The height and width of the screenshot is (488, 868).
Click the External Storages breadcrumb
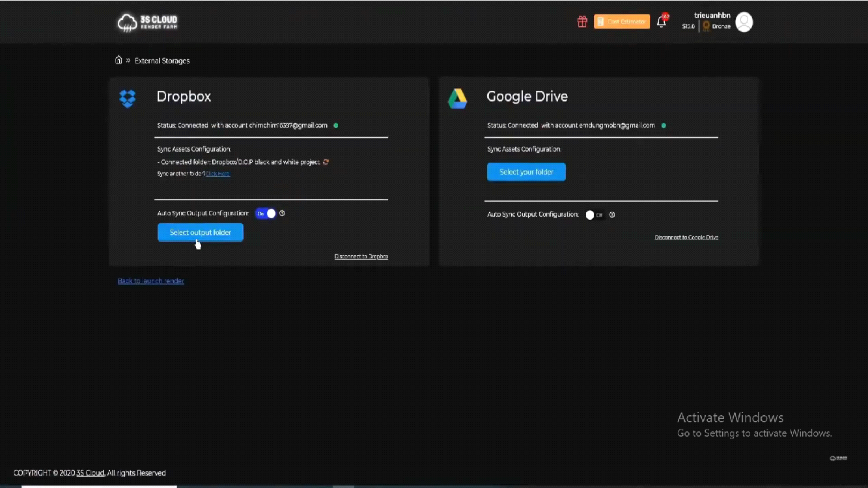(x=162, y=61)
